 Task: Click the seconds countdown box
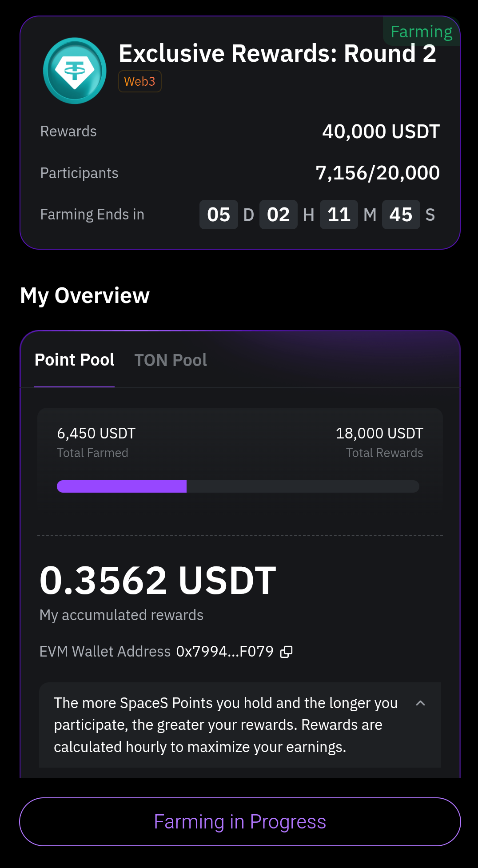point(401,215)
